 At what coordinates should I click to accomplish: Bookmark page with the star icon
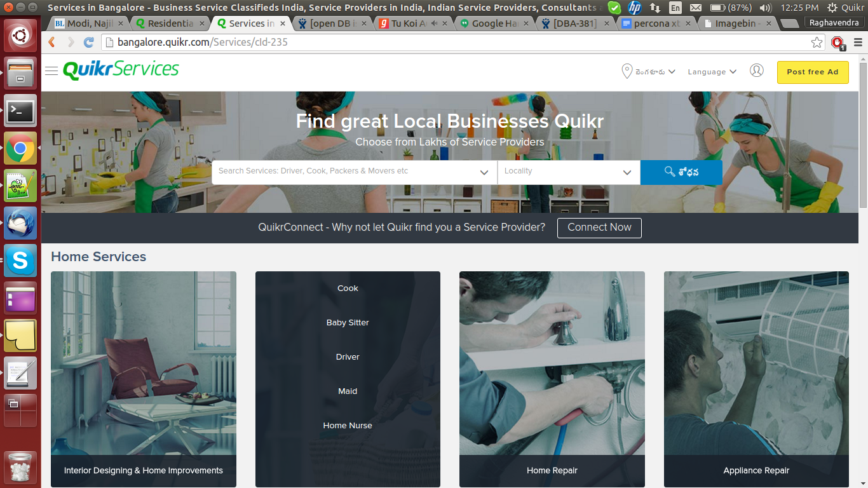point(817,43)
